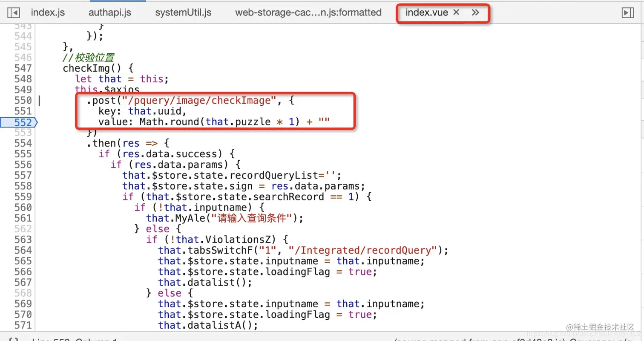Click line number 554 in the gutter

click(x=23, y=143)
